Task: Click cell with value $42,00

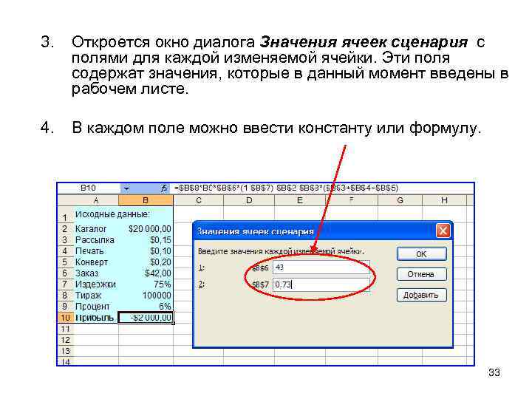Action: [146, 273]
